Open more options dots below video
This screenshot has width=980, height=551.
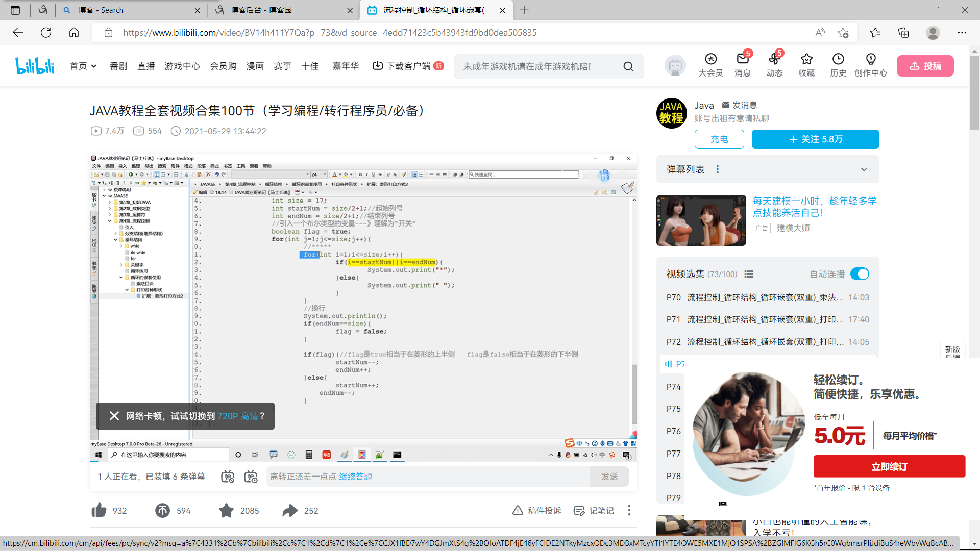[x=629, y=510]
